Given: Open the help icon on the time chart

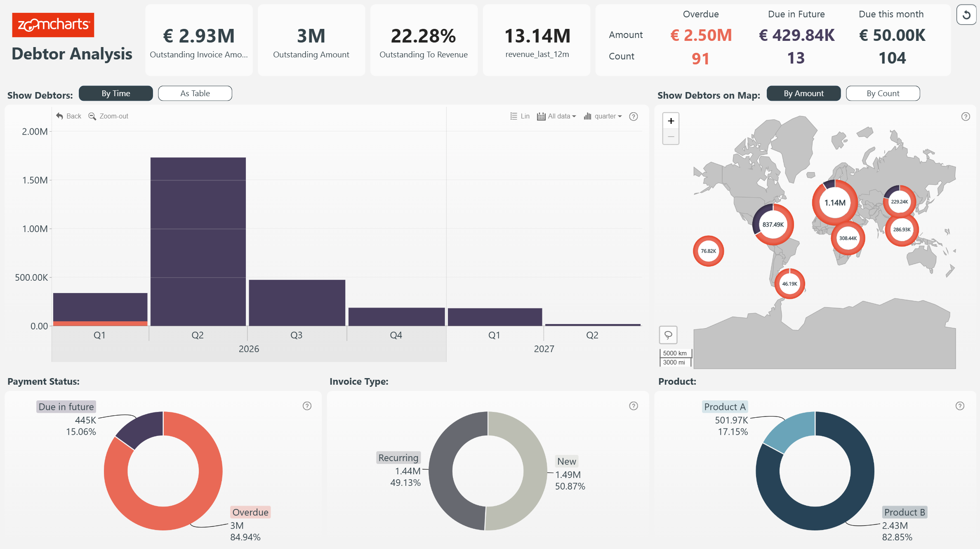Looking at the screenshot, I should point(634,116).
